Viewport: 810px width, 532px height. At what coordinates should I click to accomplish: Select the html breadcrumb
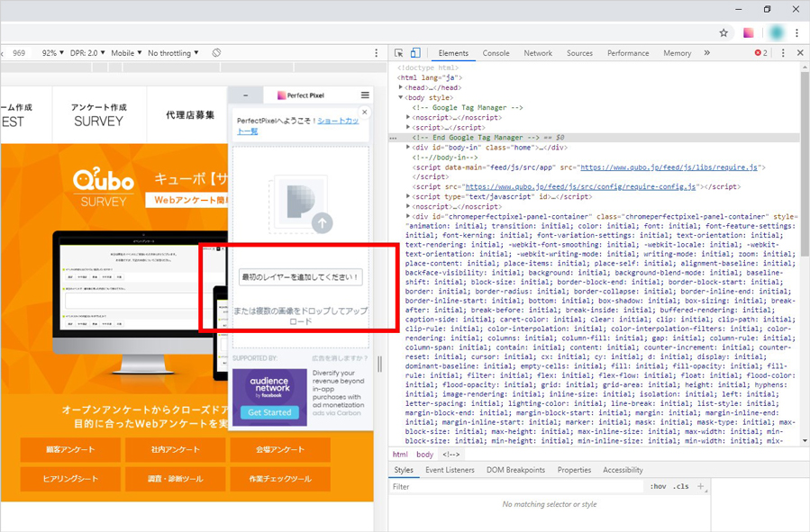pos(400,454)
